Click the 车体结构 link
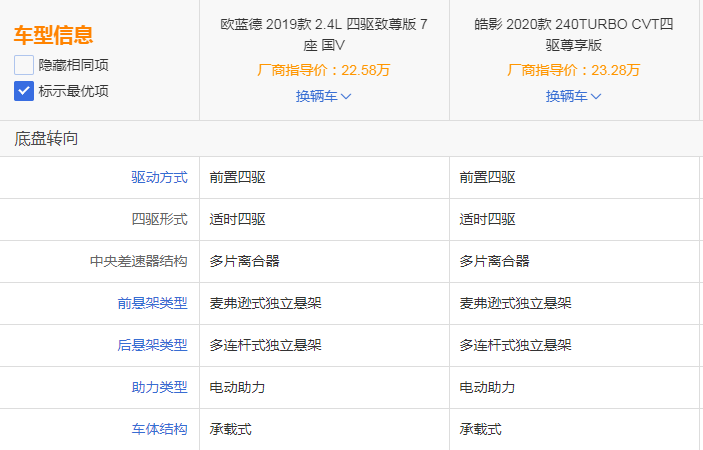 coord(159,429)
